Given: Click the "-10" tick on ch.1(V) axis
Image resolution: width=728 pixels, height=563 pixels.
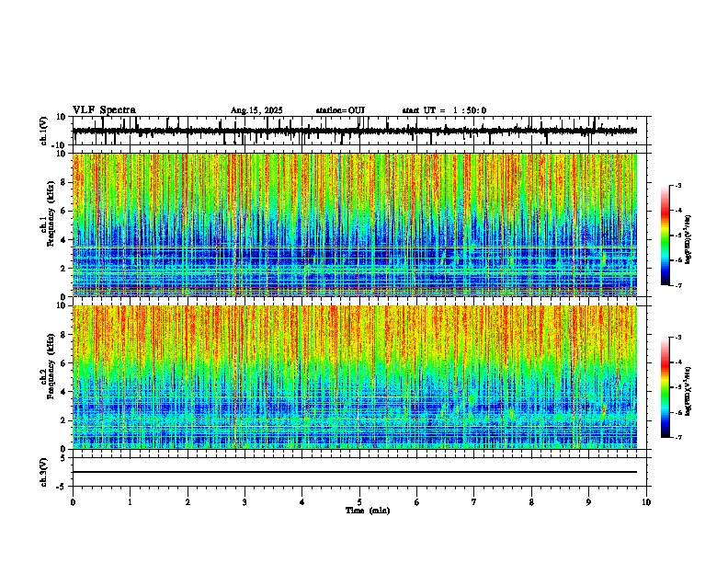Looking at the screenshot, I should click(x=60, y=145).
